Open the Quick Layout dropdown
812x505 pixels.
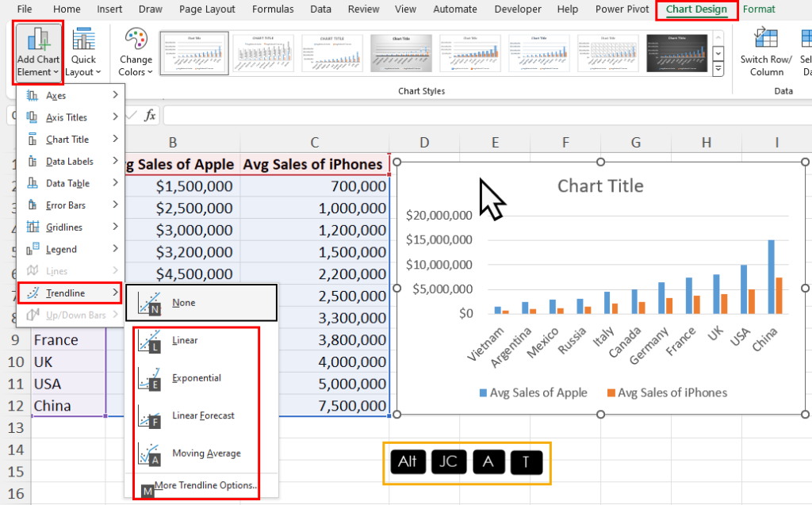coord(83,52)
